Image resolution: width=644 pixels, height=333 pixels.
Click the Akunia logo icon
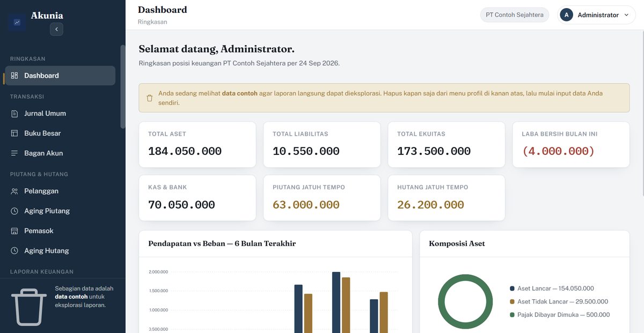17,23
